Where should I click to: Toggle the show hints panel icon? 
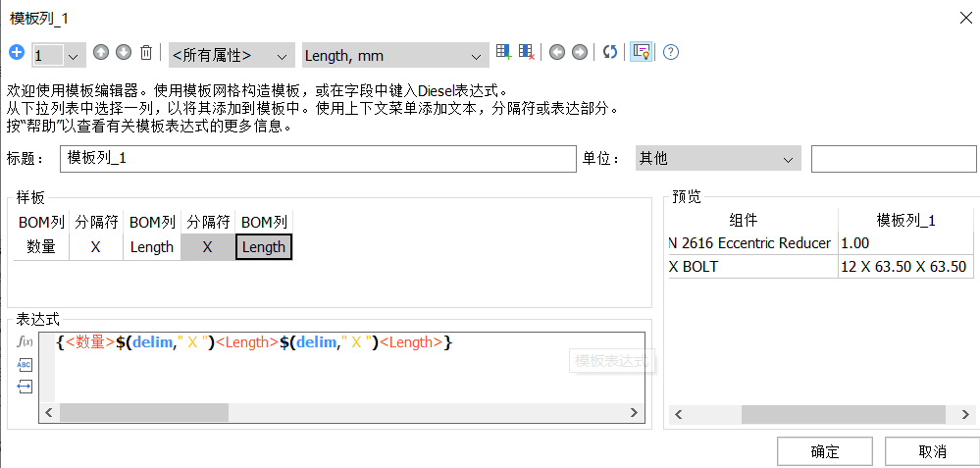click(641, 52)
